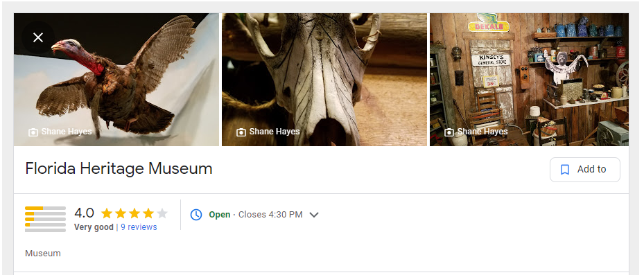Click Shane Hayes credit on turkey photo
The width and height of the screenshot is (644, 275).
point(67,132)
